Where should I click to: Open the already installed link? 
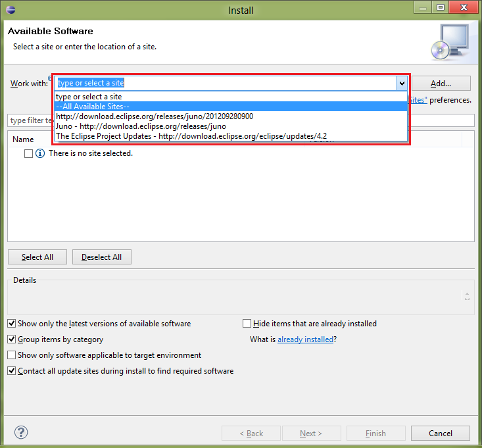tap(305, 339)
